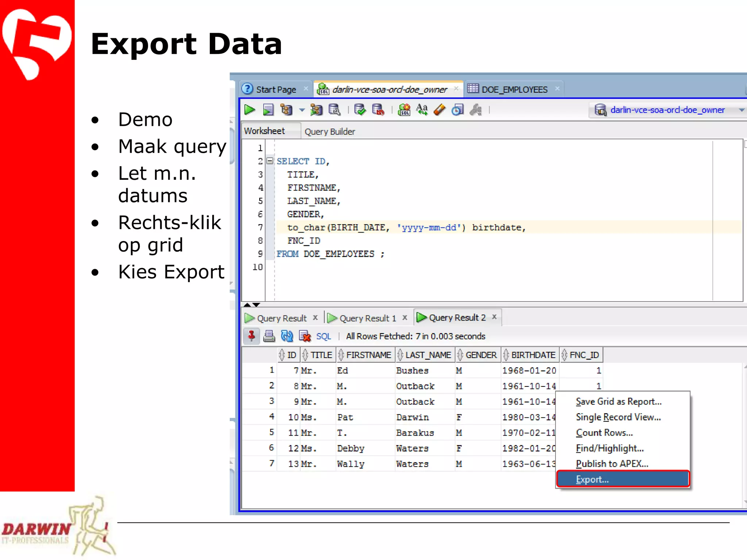The image size is (747, 560).
Task: Click the To Upper/Lower Case icon
Action: [x=422, y=110]
